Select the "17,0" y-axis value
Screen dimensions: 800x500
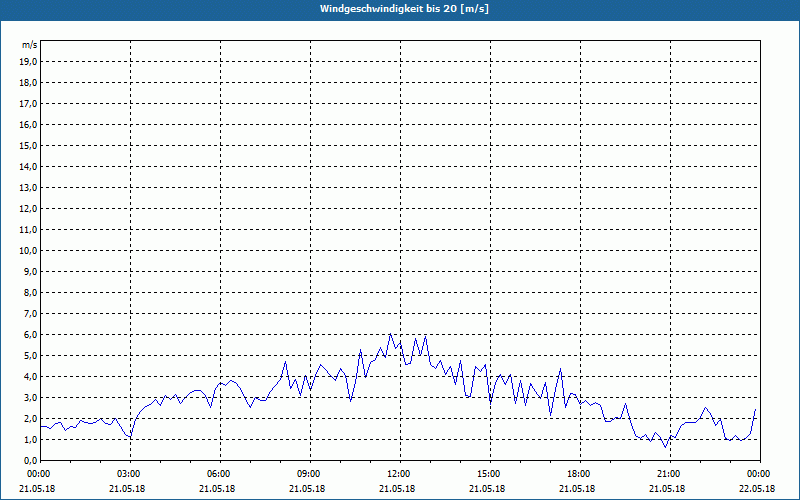click(28, 104)
